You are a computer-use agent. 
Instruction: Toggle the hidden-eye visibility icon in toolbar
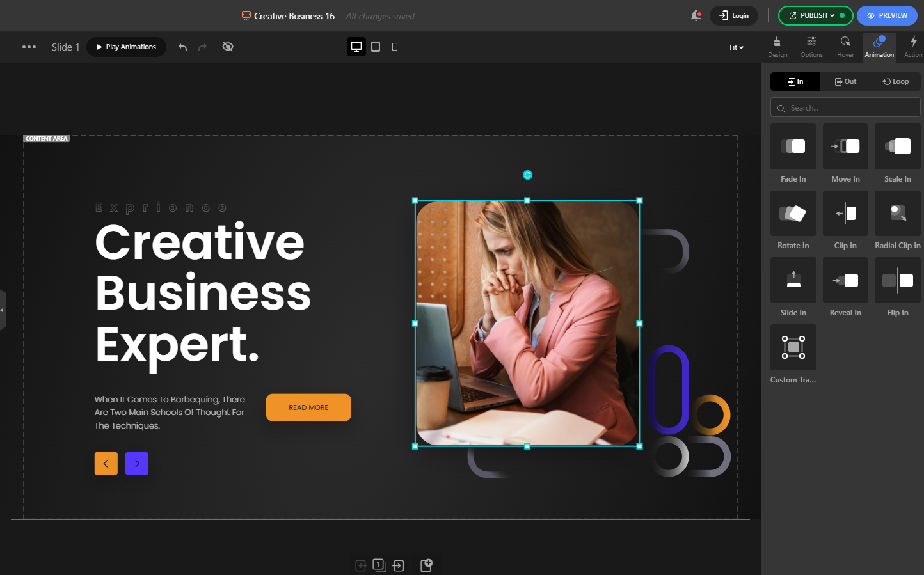point(228,47)
